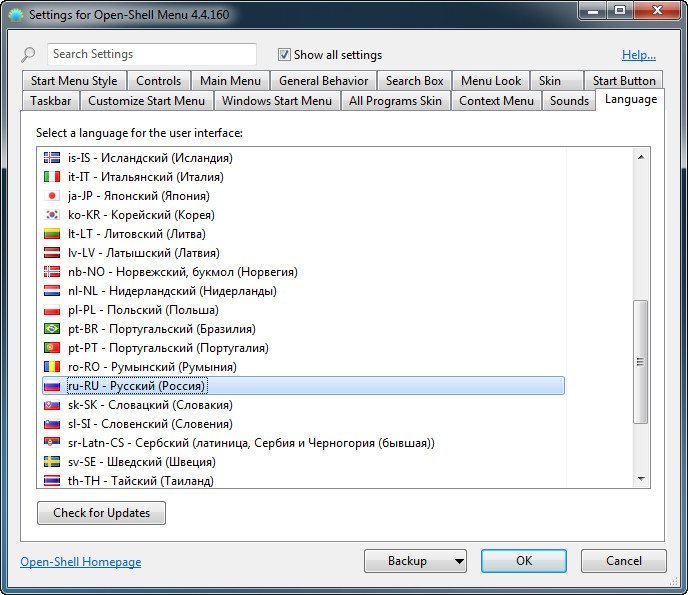Select the pl-PL Польский language row

tap(304, 310)
